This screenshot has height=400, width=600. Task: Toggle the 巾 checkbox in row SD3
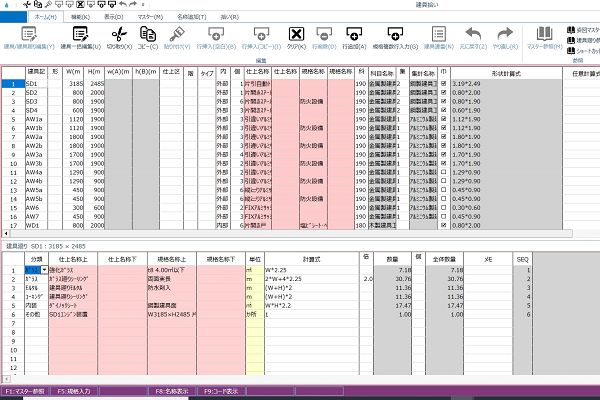click(443, 101)
